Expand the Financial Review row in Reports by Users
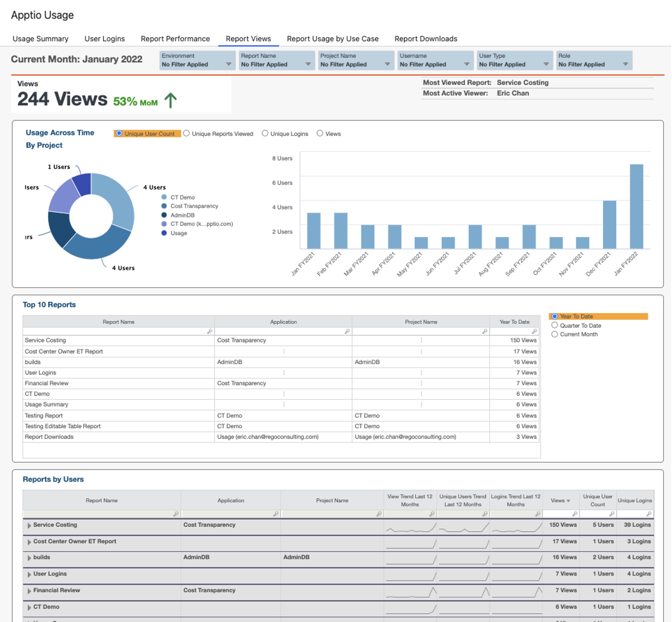672x622 pixels. tap(29, 591)
